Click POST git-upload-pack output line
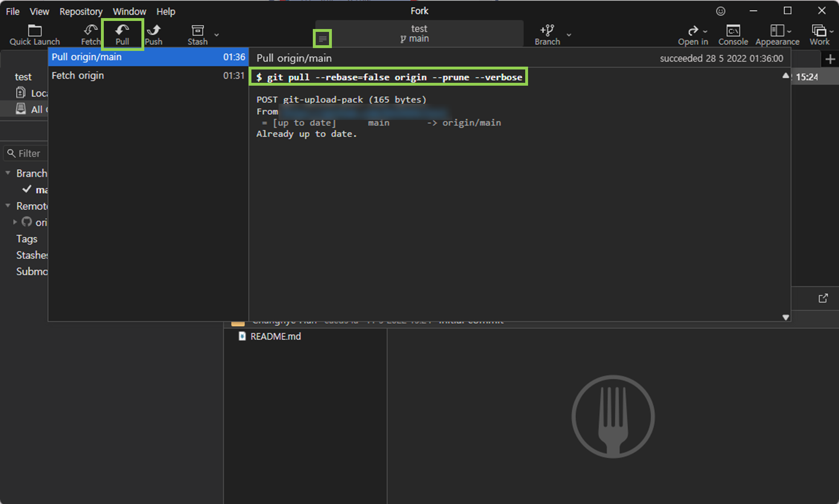Image resolution: width=839 pixels, height=504 pixels. (x=341, y=99)
